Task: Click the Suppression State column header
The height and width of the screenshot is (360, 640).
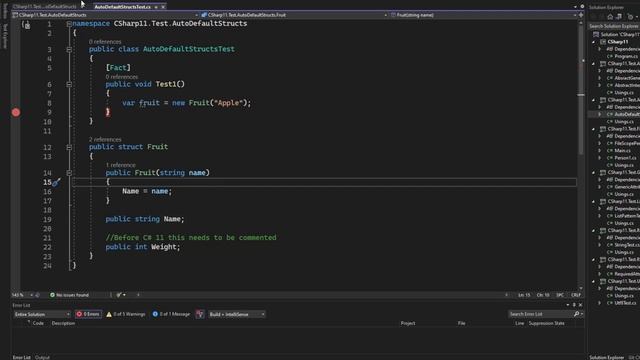Action: point(547,323)
